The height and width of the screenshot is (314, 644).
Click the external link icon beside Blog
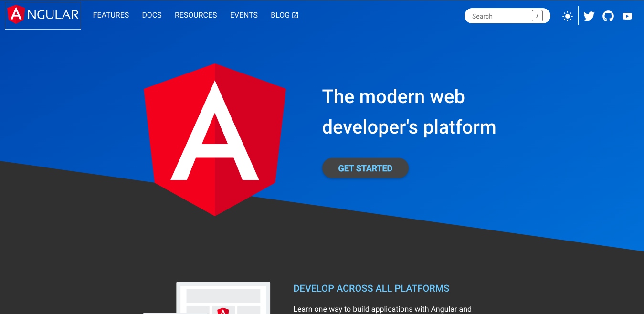click(x=296, y=15)
